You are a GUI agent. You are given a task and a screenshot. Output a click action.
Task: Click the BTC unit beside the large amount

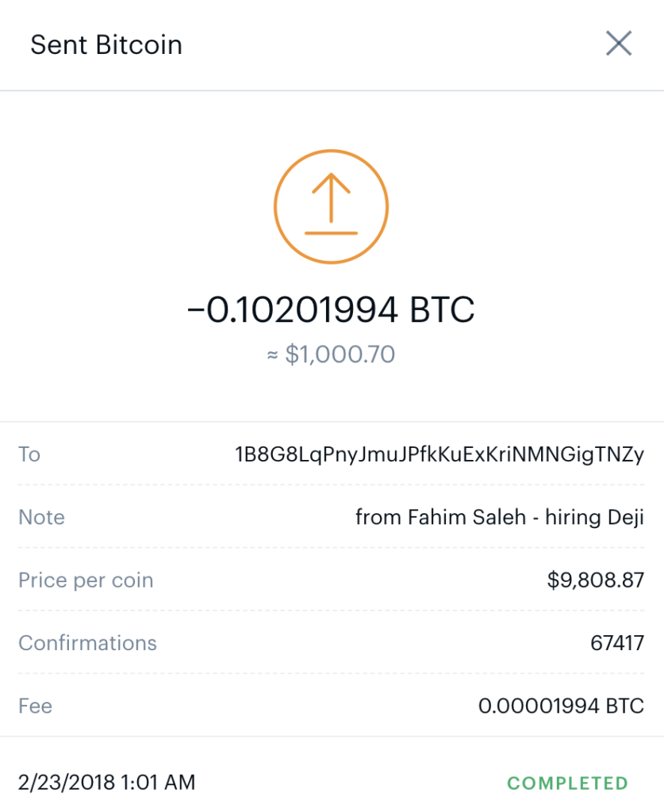click(x=442, y=310)
